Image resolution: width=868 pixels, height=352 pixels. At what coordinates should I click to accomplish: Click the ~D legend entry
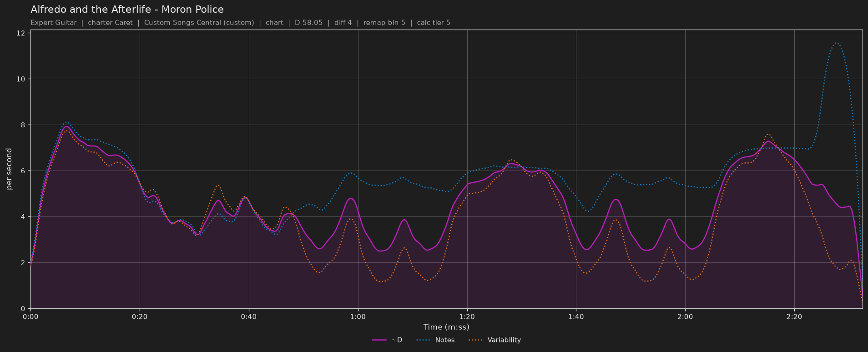pyautogui.click(x=387, y=340)
